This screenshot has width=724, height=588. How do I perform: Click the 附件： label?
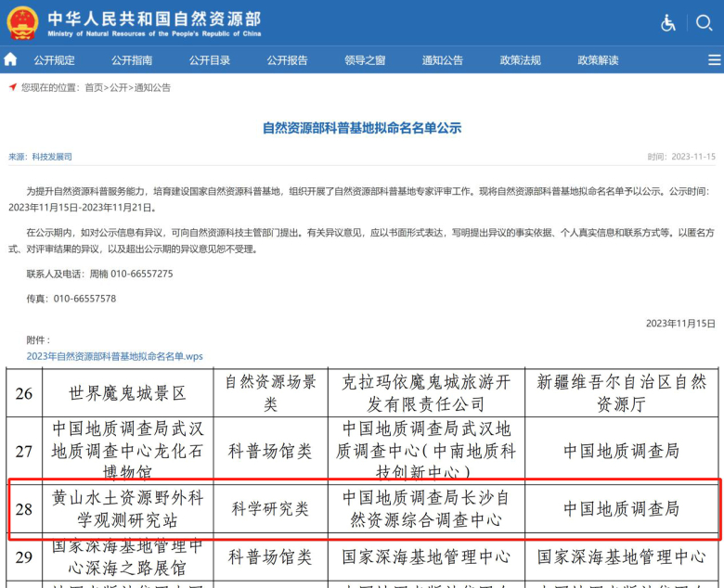[x=38, y=340]
